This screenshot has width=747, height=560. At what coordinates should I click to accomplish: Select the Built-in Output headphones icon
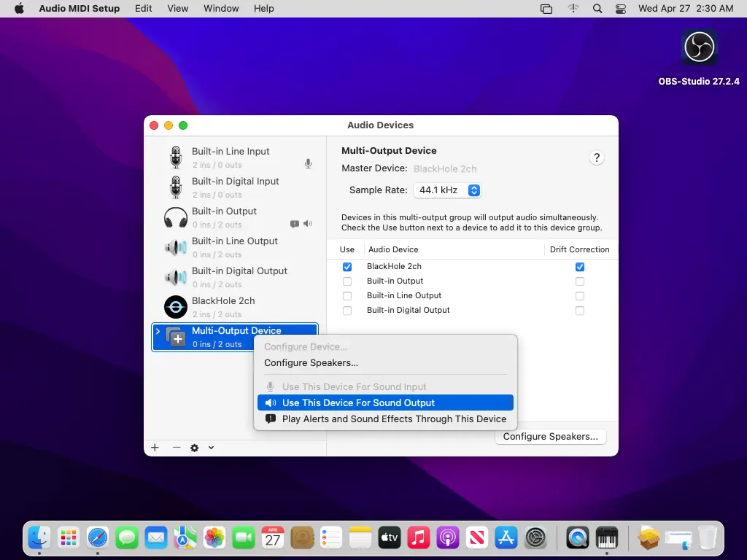[x=175, y=217]
